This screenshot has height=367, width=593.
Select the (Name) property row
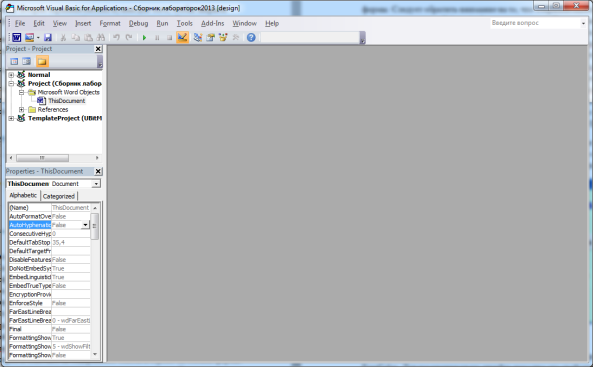(x=50, y=208)
